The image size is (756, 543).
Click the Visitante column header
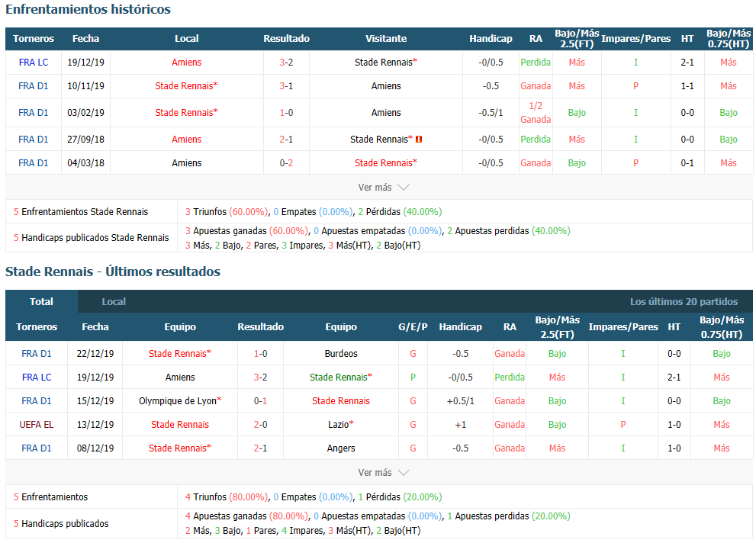click(x=386, y=39)
